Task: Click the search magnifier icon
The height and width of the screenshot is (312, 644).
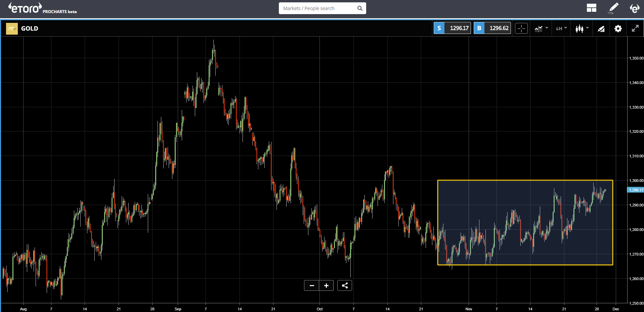Action: coord(360,8)
